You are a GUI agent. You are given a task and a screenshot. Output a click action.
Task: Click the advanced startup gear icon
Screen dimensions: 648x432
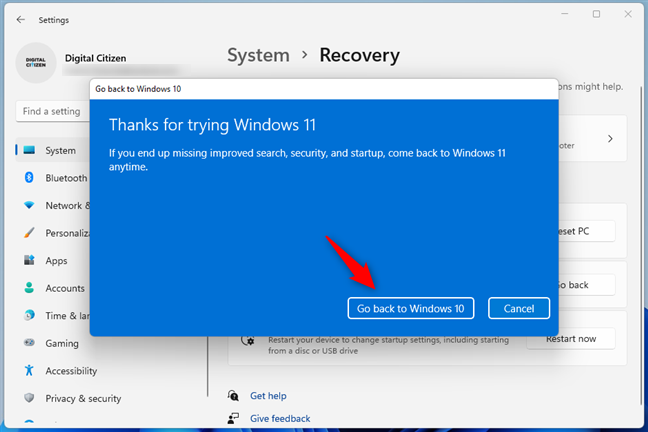point(248,341)
